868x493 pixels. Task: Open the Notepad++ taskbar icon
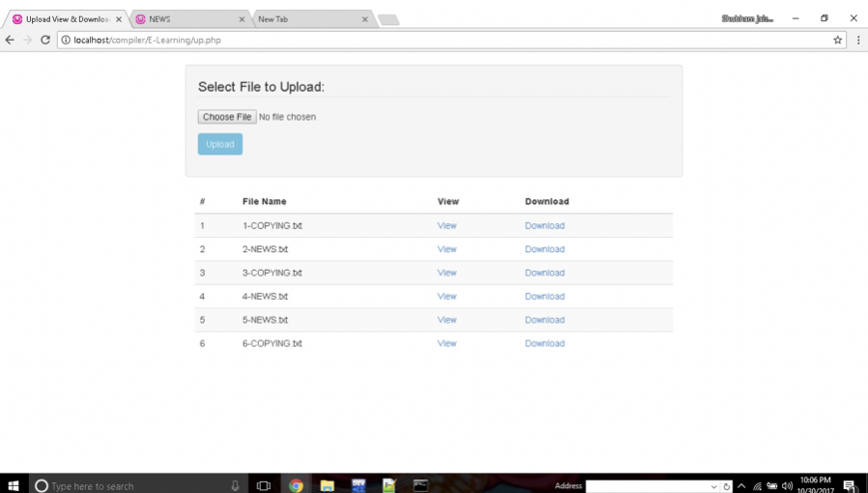(390, 485)
